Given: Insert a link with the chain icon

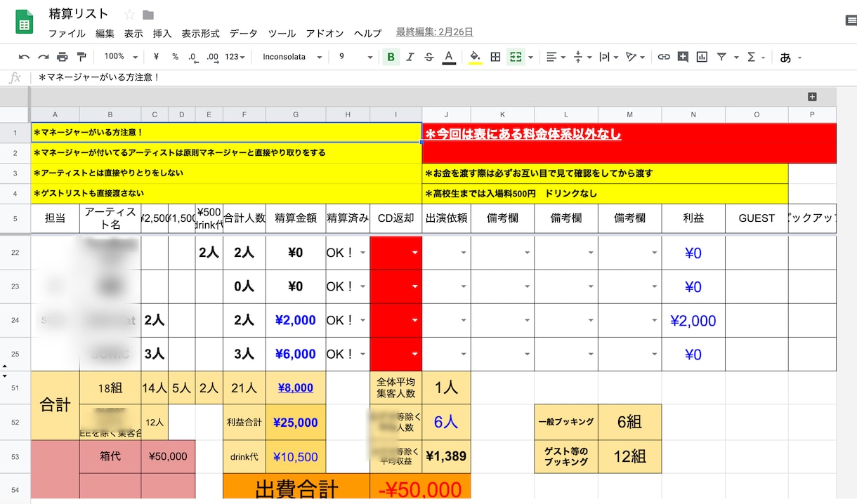Looking at the screenshot, I should (663, 57).
